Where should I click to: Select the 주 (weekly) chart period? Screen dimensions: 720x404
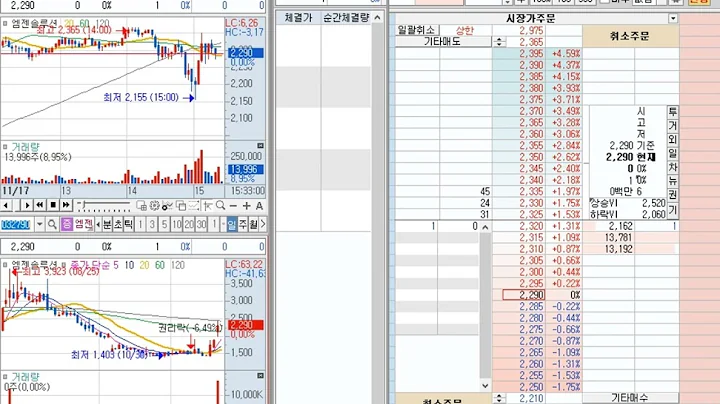point(242,224)
